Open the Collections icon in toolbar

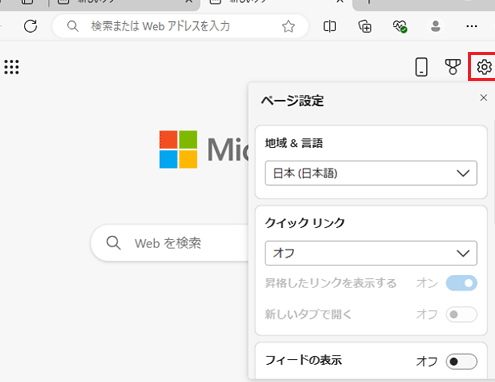tap(365, 26)
